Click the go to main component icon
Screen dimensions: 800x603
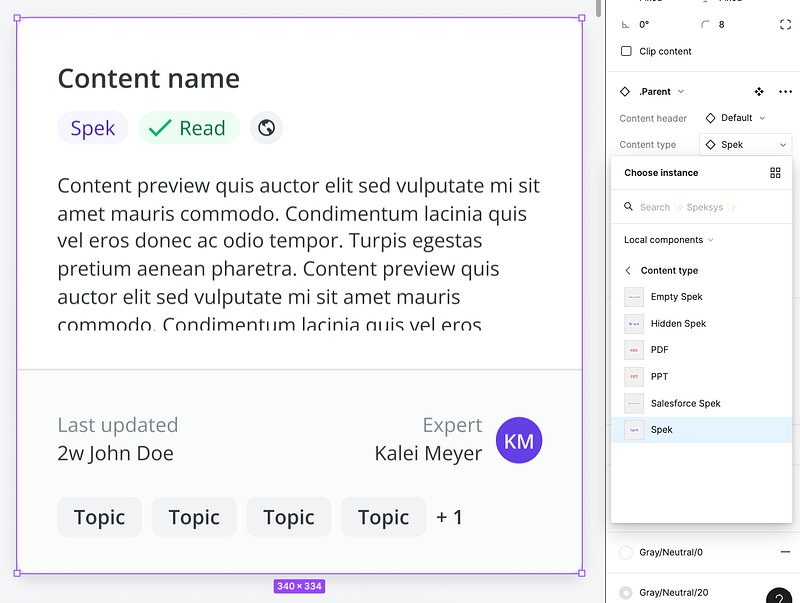click(759, 92)
